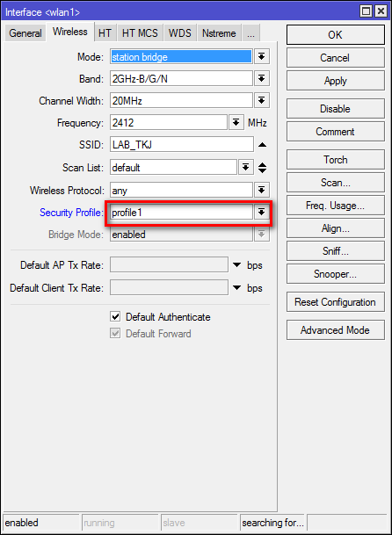Toggle the Default Forward checkbox
This screenshot has height=535, width=392.
(115, 333)
